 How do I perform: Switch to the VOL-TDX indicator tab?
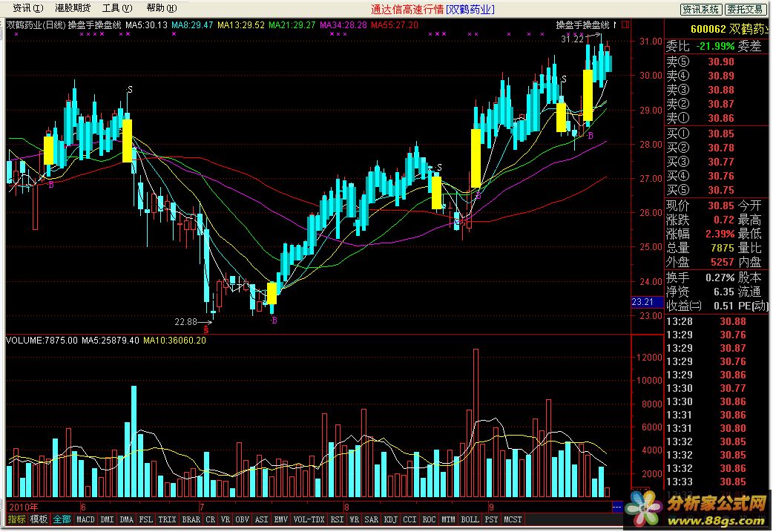click(309, 519)
